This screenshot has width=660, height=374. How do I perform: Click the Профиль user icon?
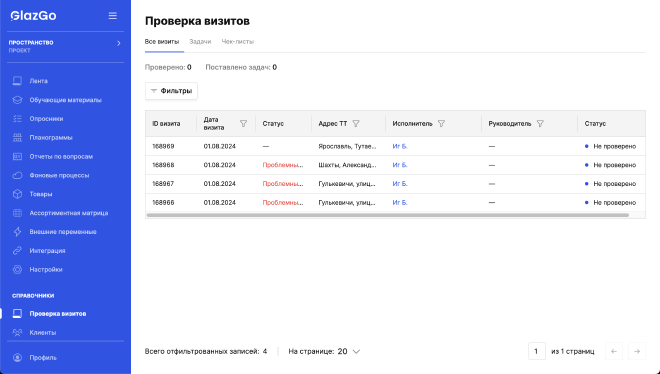17,358
